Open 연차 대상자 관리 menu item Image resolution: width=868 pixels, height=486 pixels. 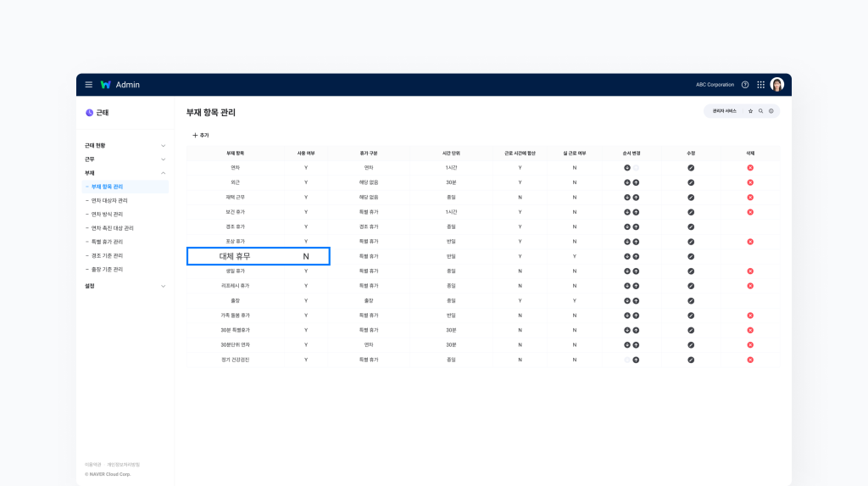tap(109, 200)
